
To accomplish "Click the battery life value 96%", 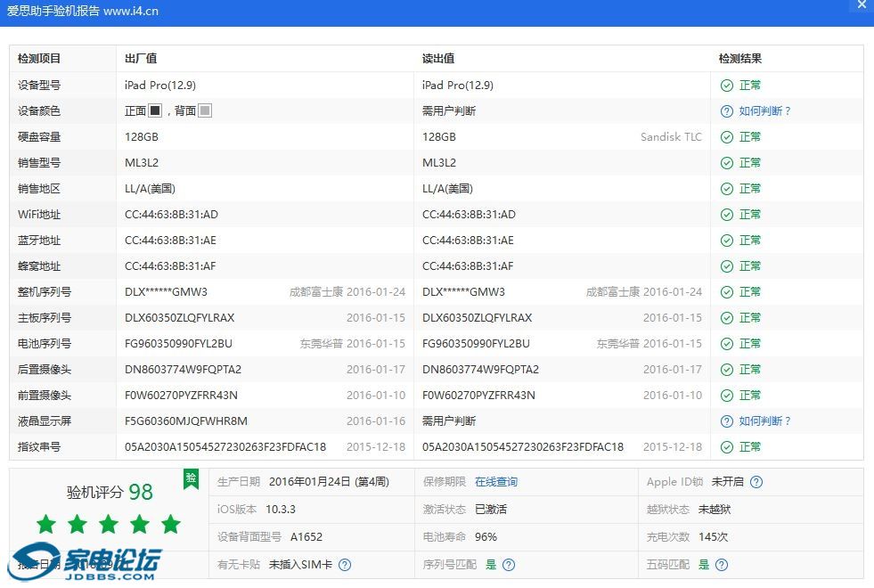I will coord(486,536).
